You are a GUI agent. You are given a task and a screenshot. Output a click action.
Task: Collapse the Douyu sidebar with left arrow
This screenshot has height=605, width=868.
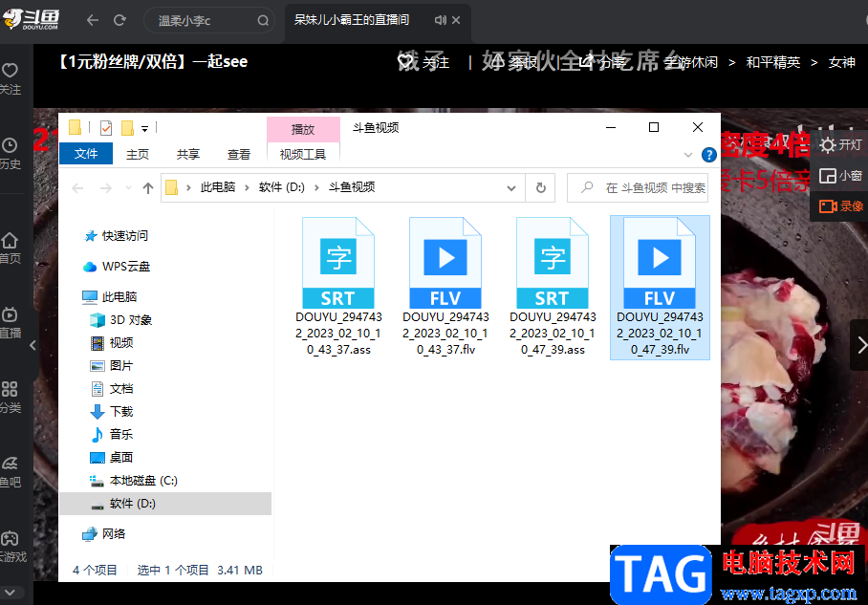[x=33, y=345]
